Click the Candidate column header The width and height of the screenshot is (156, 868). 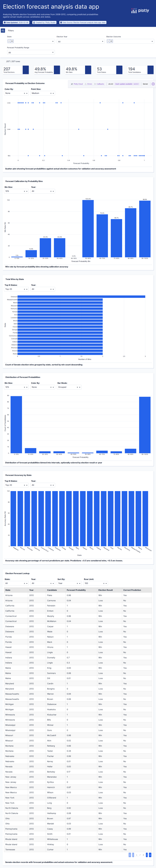coord(56,590)
